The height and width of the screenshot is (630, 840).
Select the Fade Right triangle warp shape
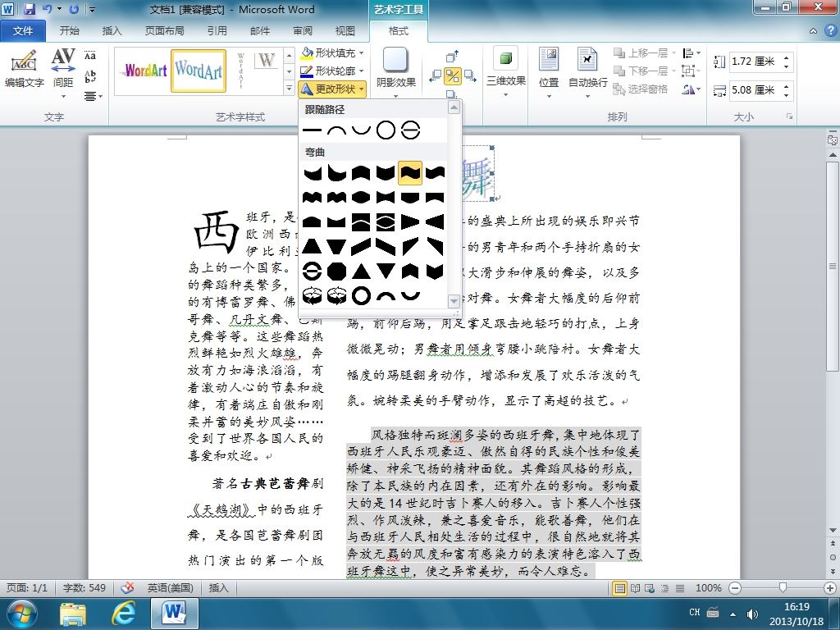pos(410,221)
